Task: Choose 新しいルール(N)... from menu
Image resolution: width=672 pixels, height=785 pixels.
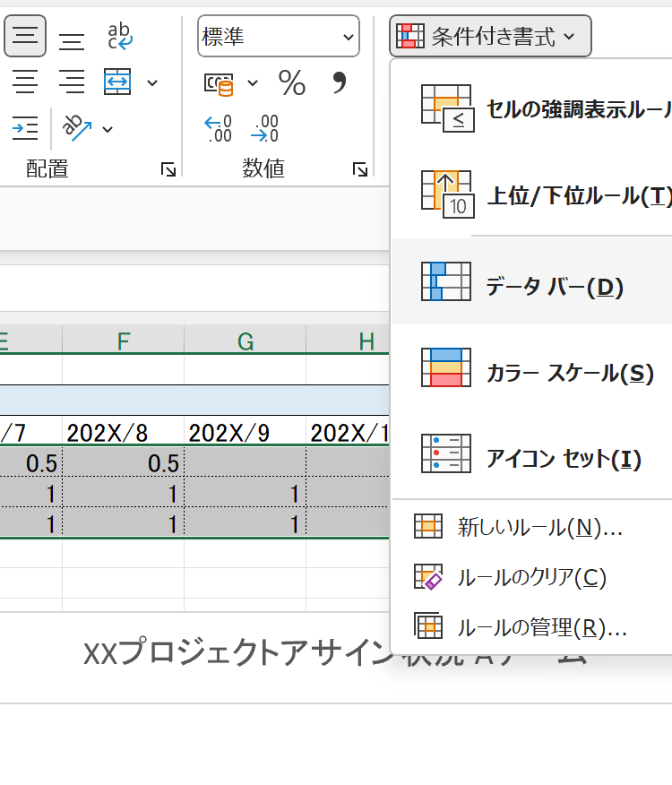Action: [538, 528]
